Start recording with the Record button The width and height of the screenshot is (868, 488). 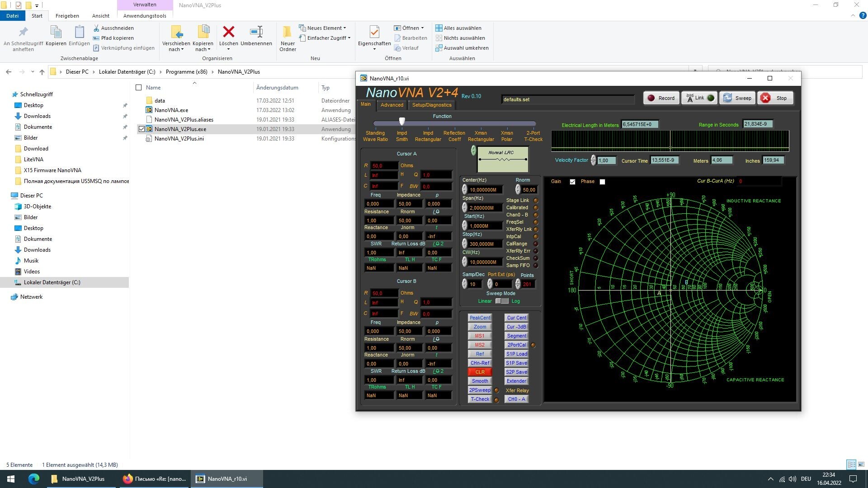[x=661, y=98]
